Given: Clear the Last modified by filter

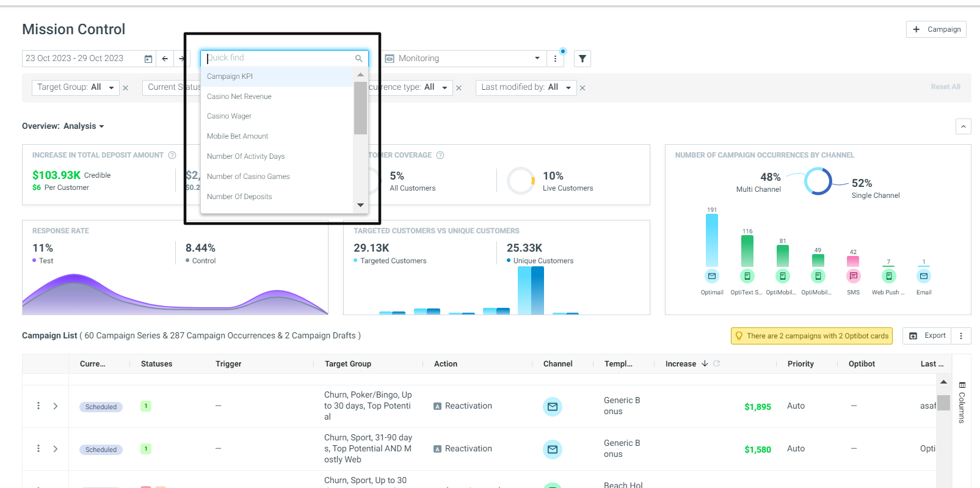Looking at the screenshot, I should (583, 88).
